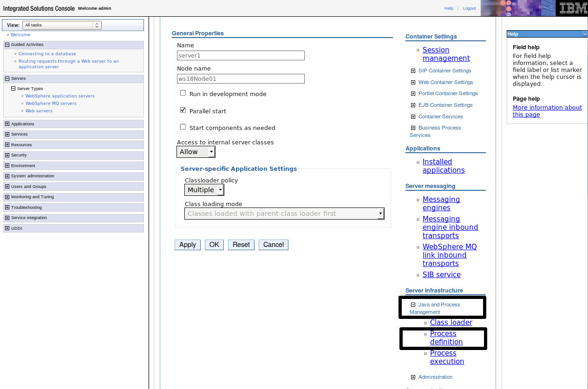Click the OK button
Viewport: 588px width, 389px height.
pos(214,245)
